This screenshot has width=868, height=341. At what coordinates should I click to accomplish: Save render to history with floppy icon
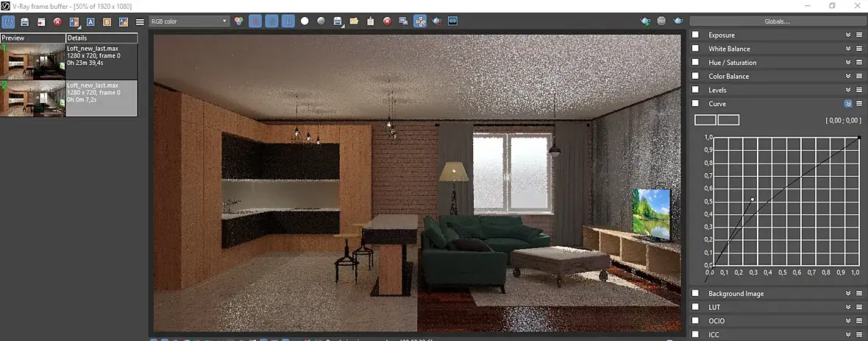24,21
